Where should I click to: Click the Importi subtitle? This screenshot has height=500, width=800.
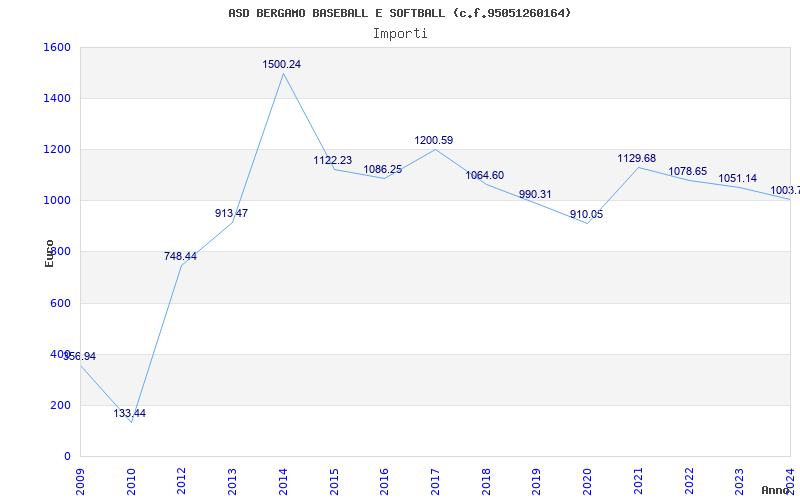coord(400,34)
